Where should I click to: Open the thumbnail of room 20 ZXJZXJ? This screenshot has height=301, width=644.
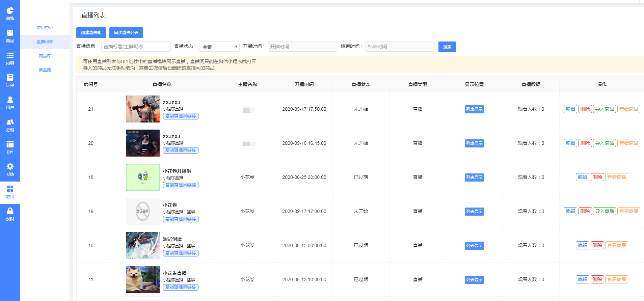point(143,143)
